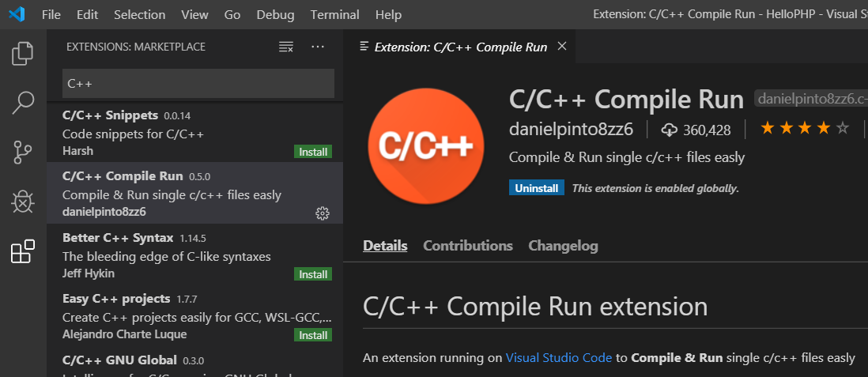Switch to the Details tab

point(385,245)
